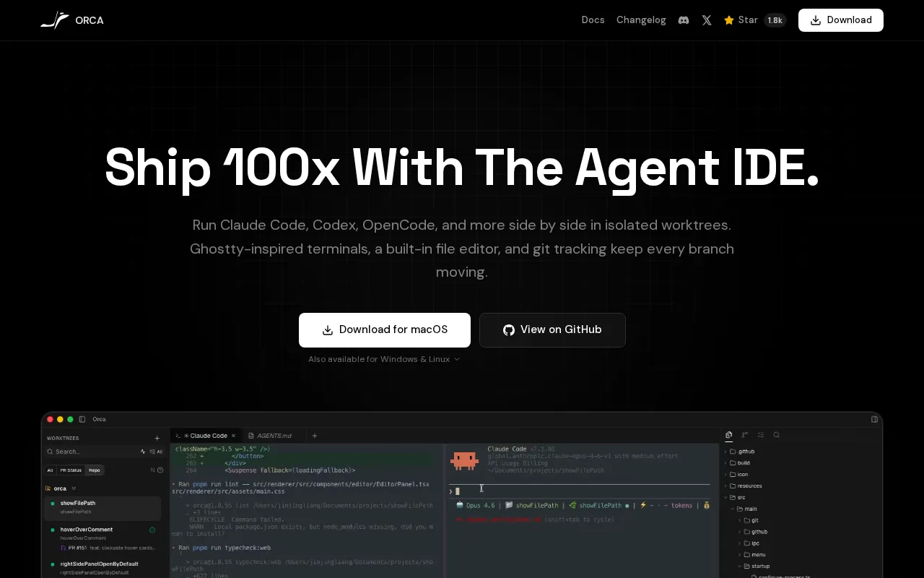Click the Claude Code pixel mascot icon
The height and width of the screenshot is (578, 924).
coord(464,460)
